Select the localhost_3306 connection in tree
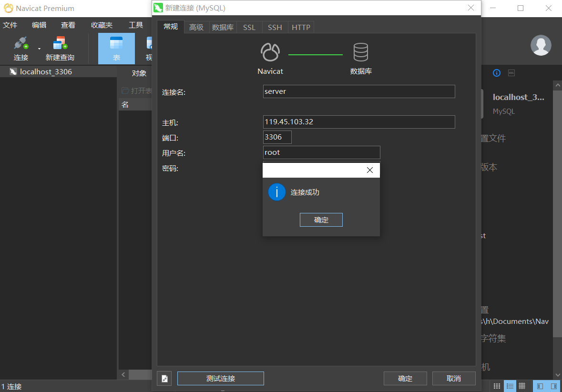Screen dimensions: 562x392 tap(45, 71)
